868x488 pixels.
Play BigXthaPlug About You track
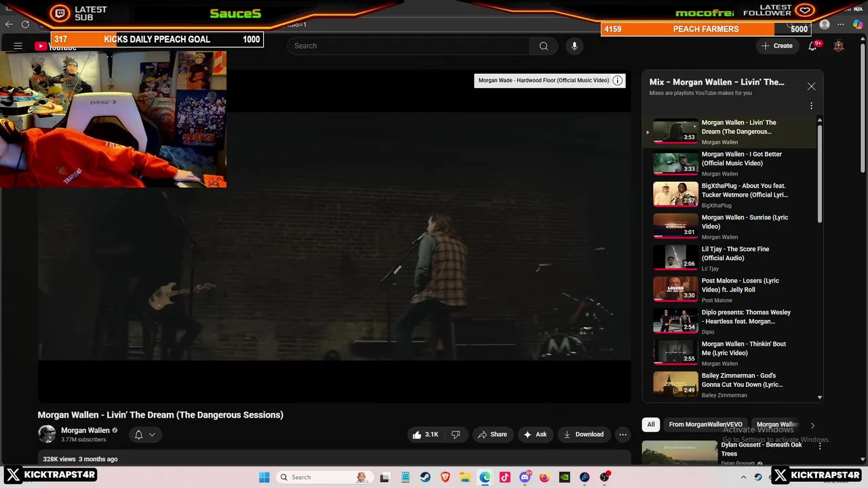tap(731, 195)
